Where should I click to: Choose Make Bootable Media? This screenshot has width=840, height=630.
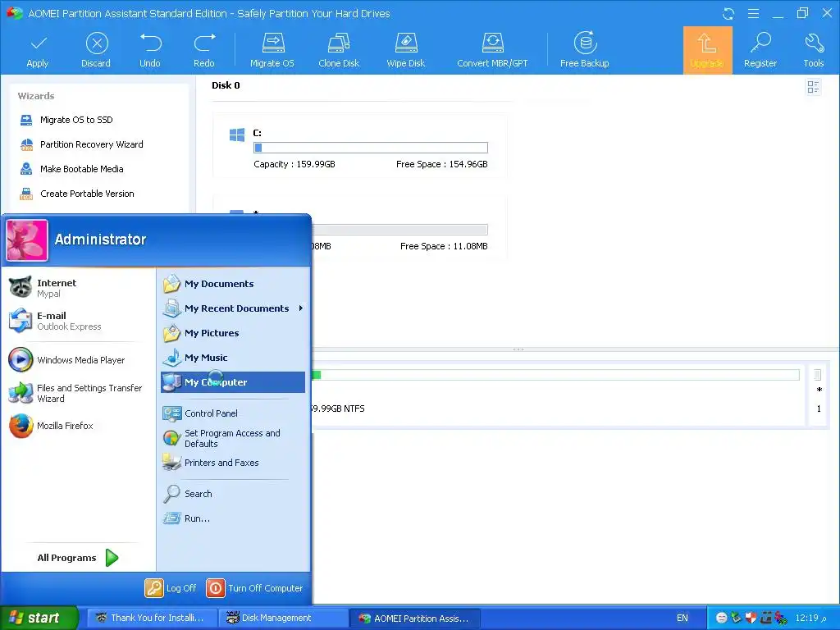point(81,169)
